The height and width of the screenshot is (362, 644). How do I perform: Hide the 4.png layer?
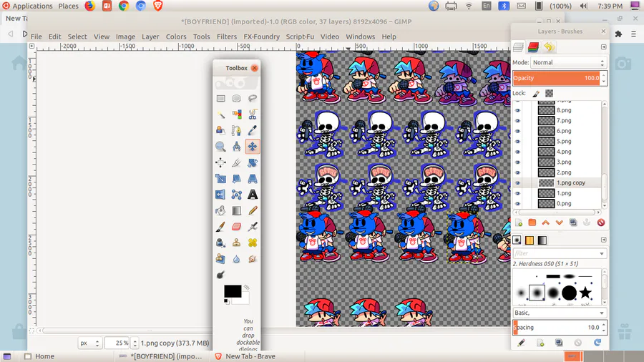[517, 152]
